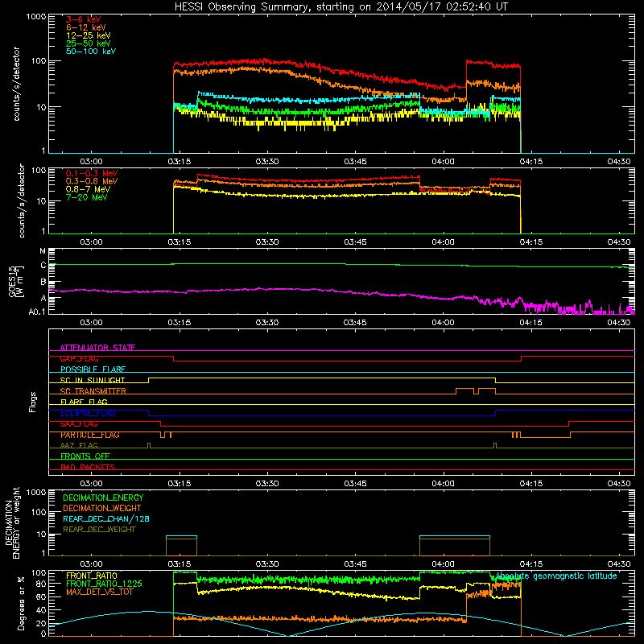Click the ECLIPSE_FLAG label
This screenshot has height=644, width=644.
pyautogui.click(x=88, y=413)
